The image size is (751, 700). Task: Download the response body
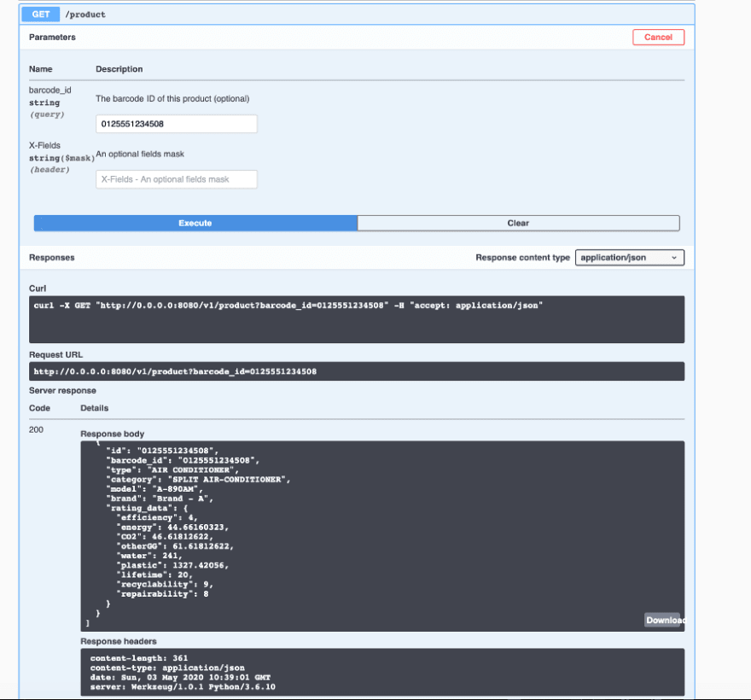[x=664, y=620]
